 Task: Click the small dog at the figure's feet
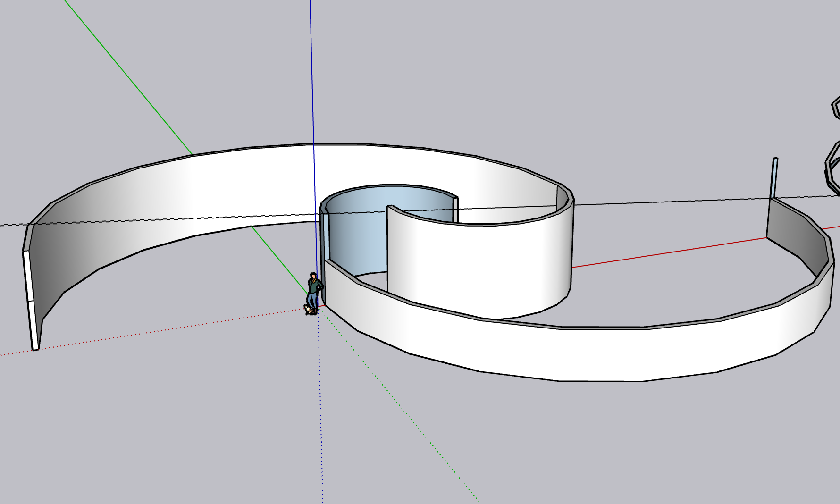pos(308,310)
